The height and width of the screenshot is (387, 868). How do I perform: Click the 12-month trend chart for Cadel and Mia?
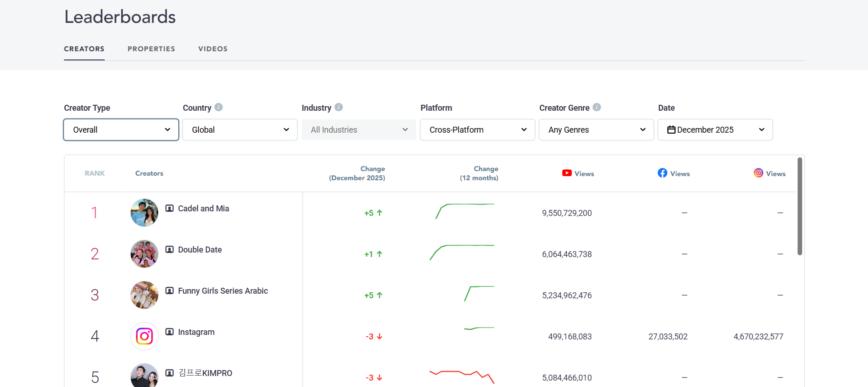(465, 211)
